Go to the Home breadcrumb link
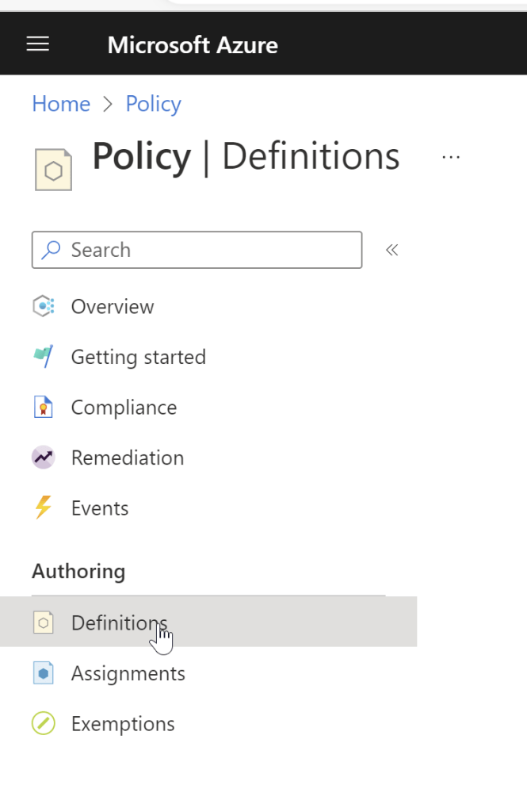This screenshot has width=527, height=812. click(x=61, y=104)
